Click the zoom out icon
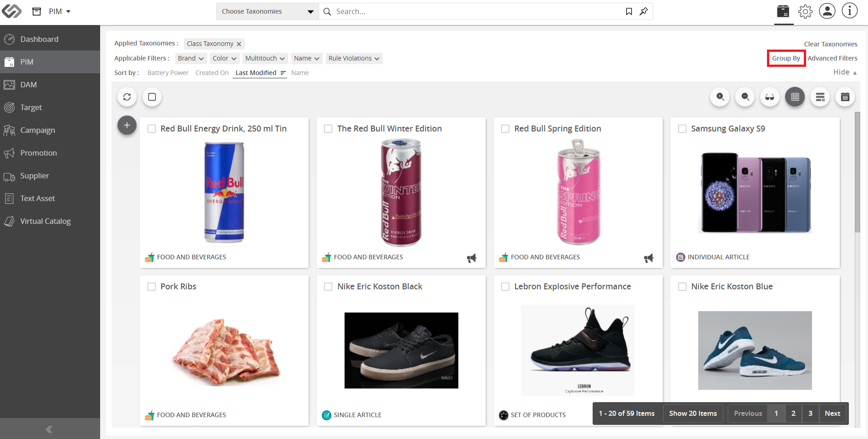This screenshot has width=868, height=439. [x=745, y=97]
